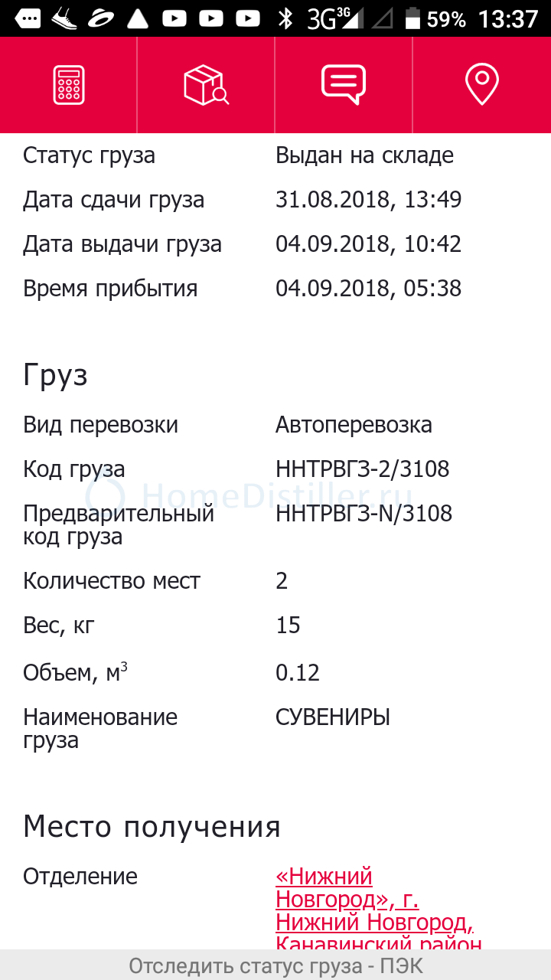The image size is (551, 980).
Task: Tap the first YouTube notification icon
Action: (x=175, y=18)
